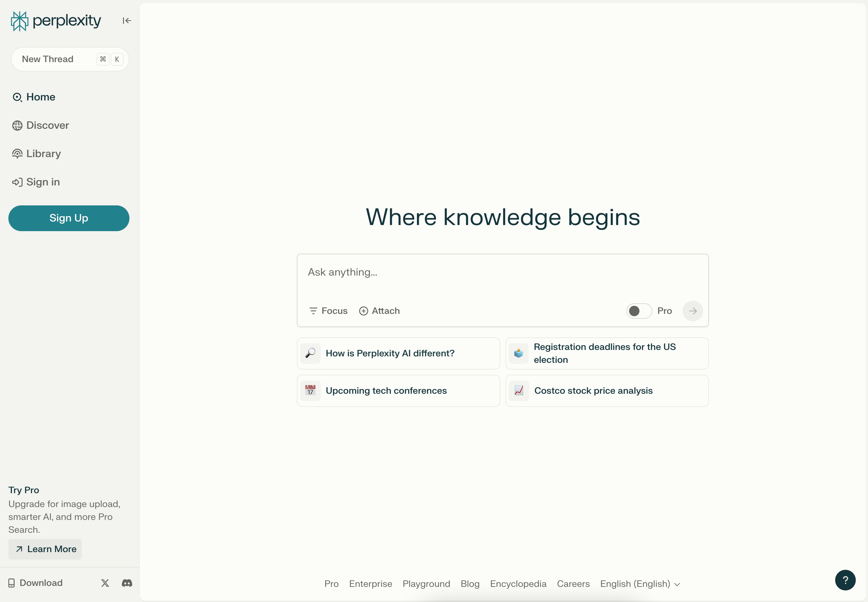The image size is (868, 602).
Task: Focus the Ask anything search box
Action: click(x=503, y=272)
